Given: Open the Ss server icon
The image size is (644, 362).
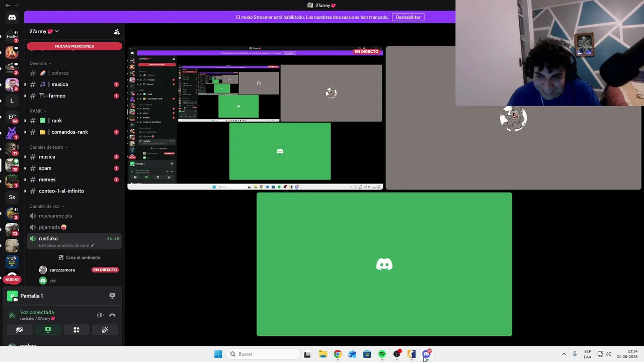Looking at the screenshot, I should pos(12,197).
